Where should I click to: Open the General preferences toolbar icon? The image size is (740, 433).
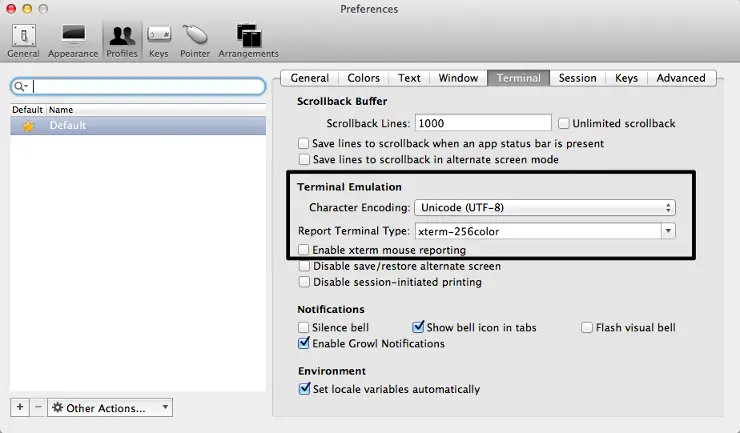[x=22, y=38]
